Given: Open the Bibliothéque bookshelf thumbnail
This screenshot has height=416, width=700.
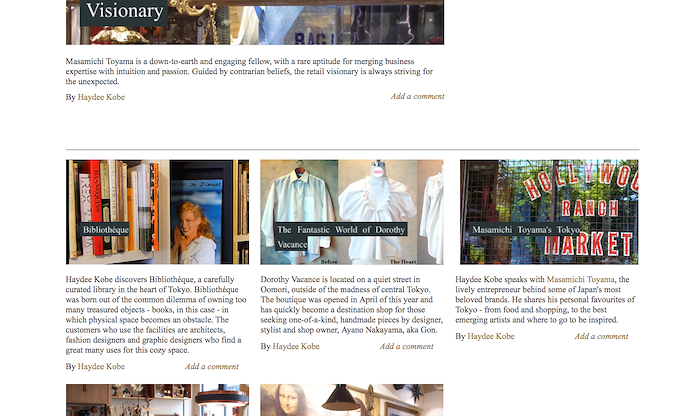Looking at the screenshot, I should click(x=157, y=212).
